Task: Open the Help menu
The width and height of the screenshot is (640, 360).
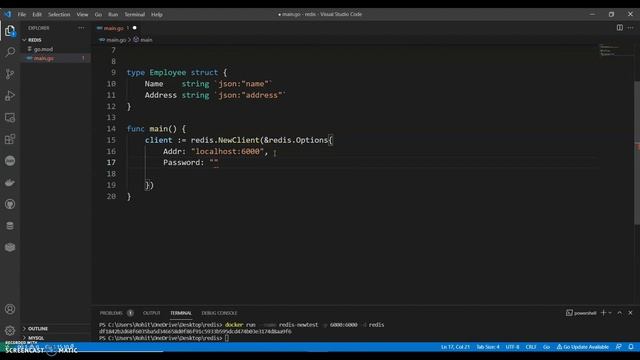Action: coord(157,14)
